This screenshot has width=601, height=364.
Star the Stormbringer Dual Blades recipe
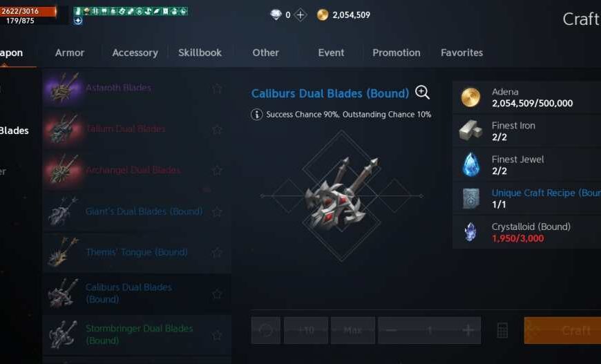point(217,335)
